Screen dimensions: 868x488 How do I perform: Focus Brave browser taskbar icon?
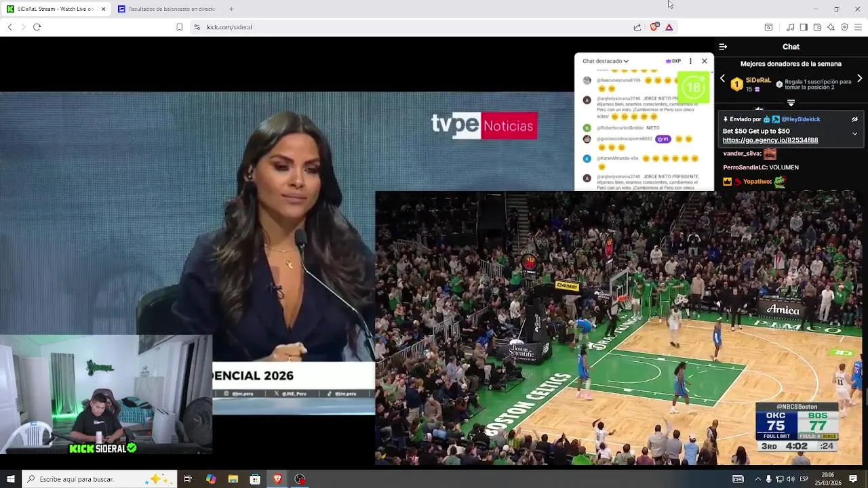pyautogui.click(x=277, y=479)
